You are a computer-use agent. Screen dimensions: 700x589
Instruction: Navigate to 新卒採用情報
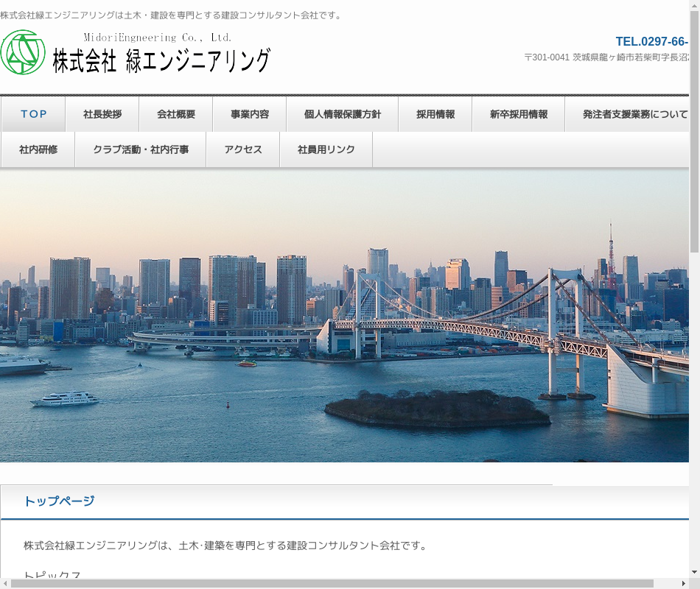coord(519,114)
